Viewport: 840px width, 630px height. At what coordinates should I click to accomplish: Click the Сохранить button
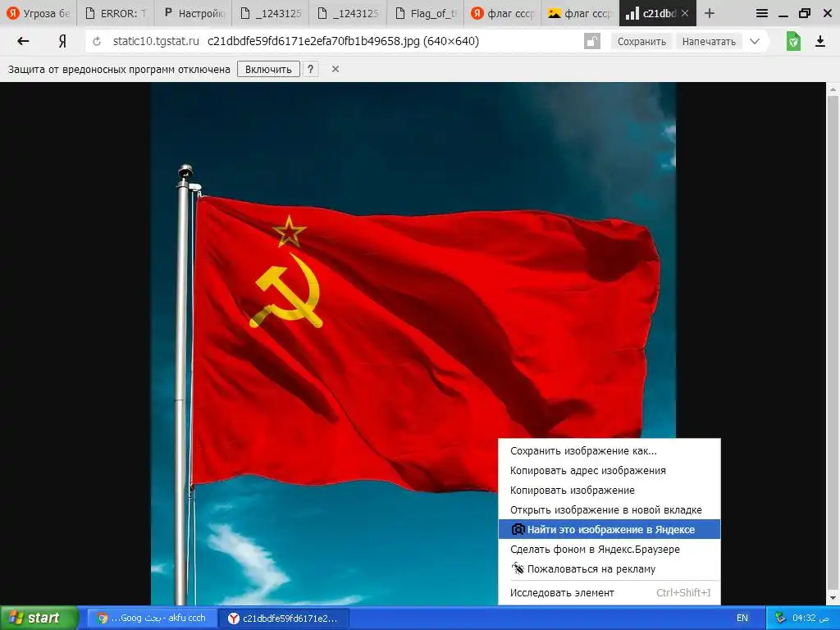(x=641, y=41)
